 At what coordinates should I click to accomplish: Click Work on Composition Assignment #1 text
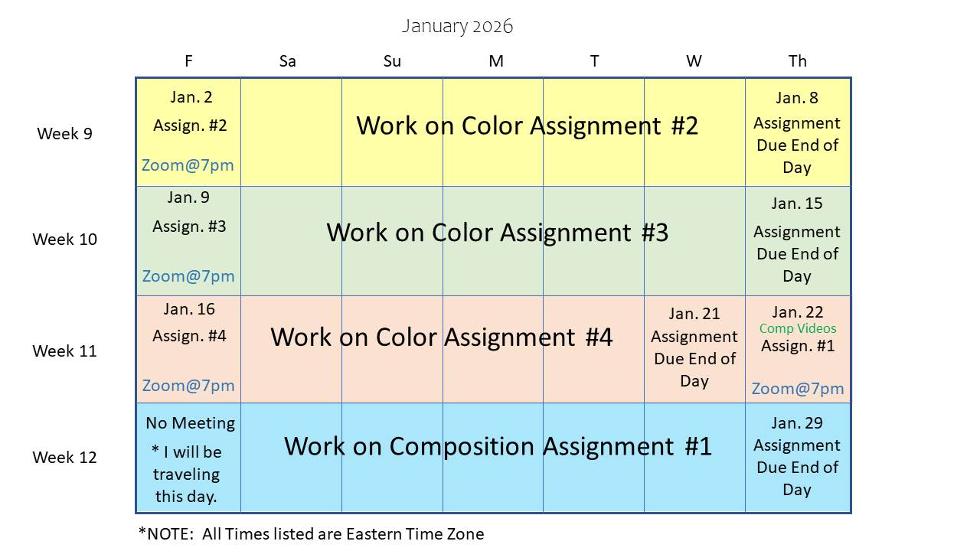click(498, 445)
